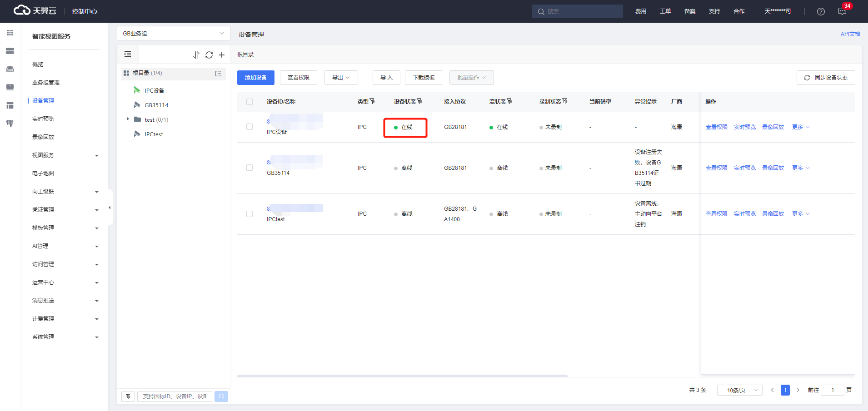Click the horizontal scrollbar below the table
The height and width of the screenshot is (411, 868).
(402, 376)
